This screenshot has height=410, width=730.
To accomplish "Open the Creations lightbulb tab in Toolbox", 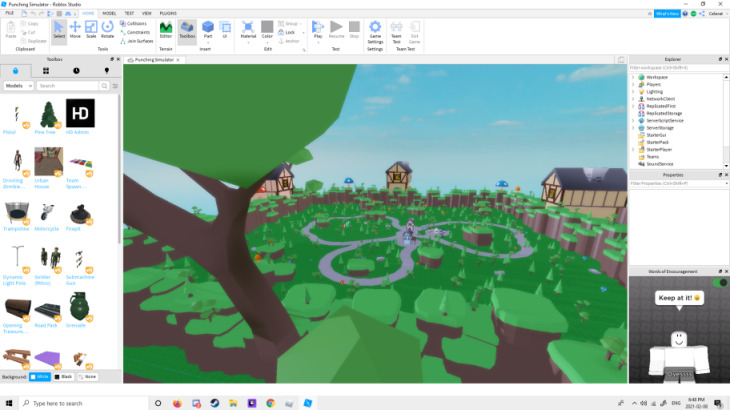I will click(107, 71).
